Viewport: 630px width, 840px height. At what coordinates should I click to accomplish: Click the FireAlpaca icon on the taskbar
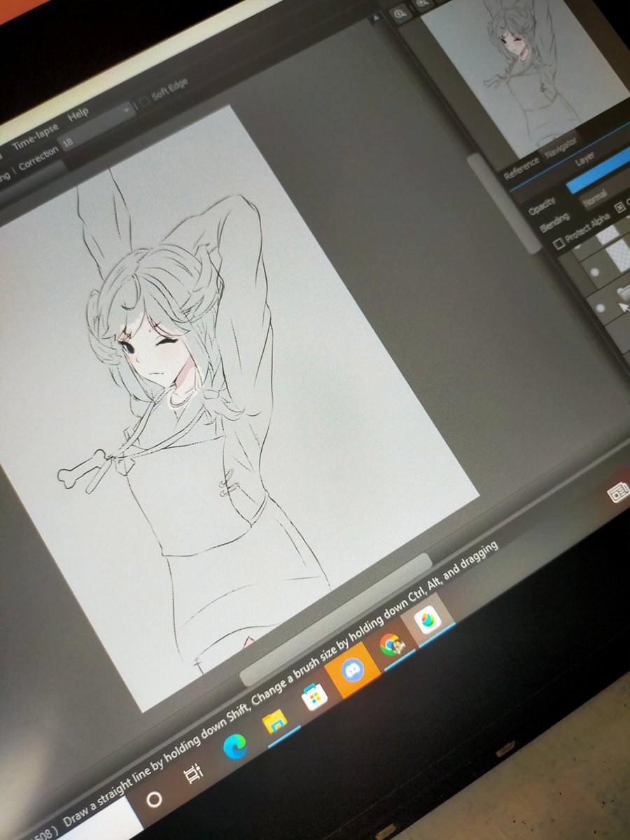tap(427, 619)
